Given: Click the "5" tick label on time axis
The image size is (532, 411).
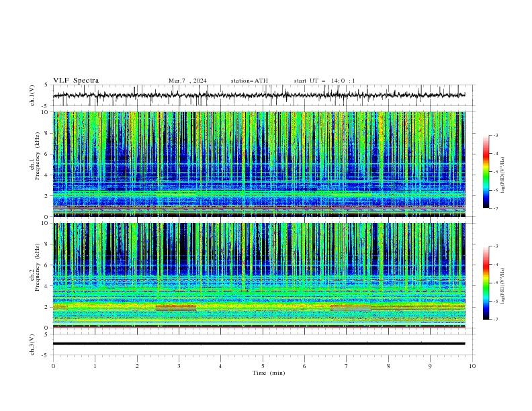Looking at the screenshot, I should [263, 366].
